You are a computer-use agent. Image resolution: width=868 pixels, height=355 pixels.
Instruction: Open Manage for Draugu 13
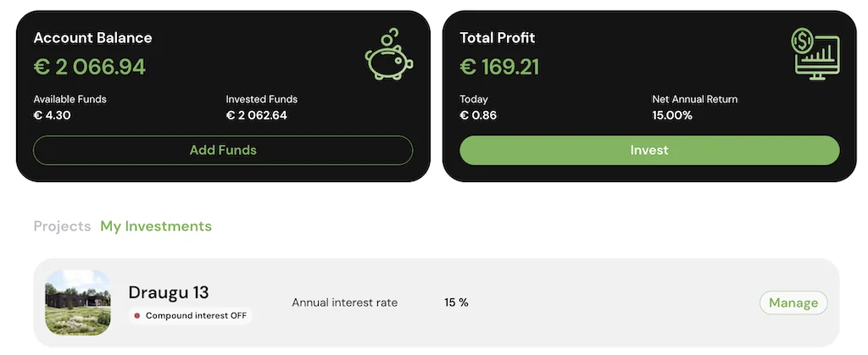click(x=793, y=302)
